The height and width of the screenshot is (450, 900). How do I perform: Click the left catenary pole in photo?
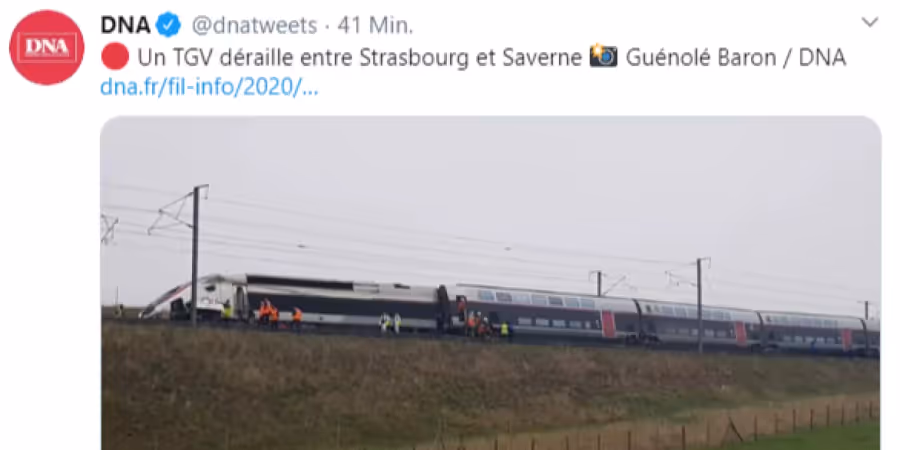(195, 255)
